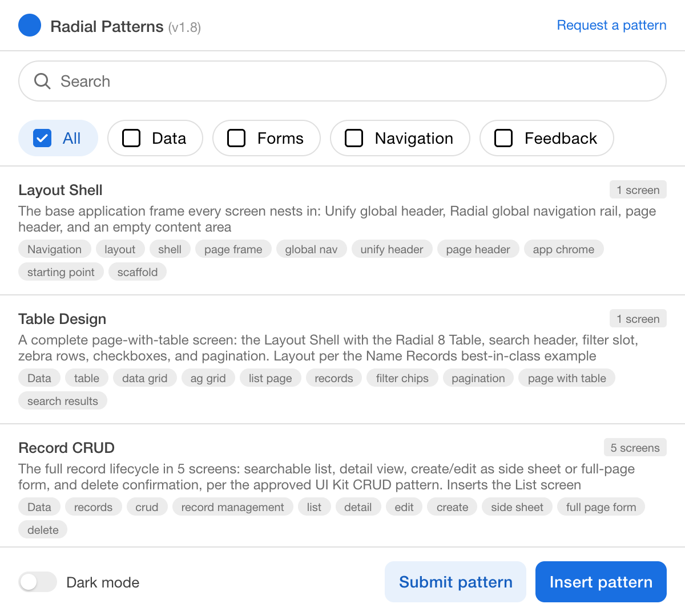
Task: Click the Table Design description text
Action: [x=328, y=348]
